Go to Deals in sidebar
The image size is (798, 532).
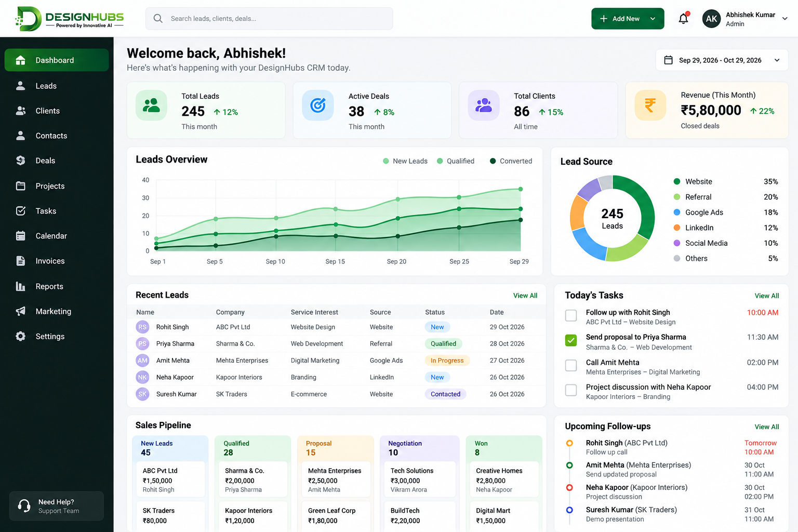pyautogui.click(x=57, y=161)
